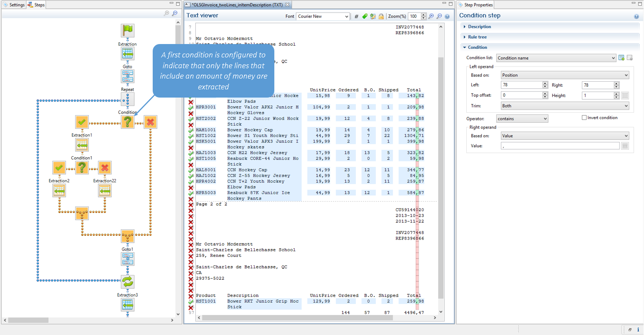The height and width of the screenshot is (335, 644).
Task: Click the green tag icon in toolbar
Action: coord(364,16)
